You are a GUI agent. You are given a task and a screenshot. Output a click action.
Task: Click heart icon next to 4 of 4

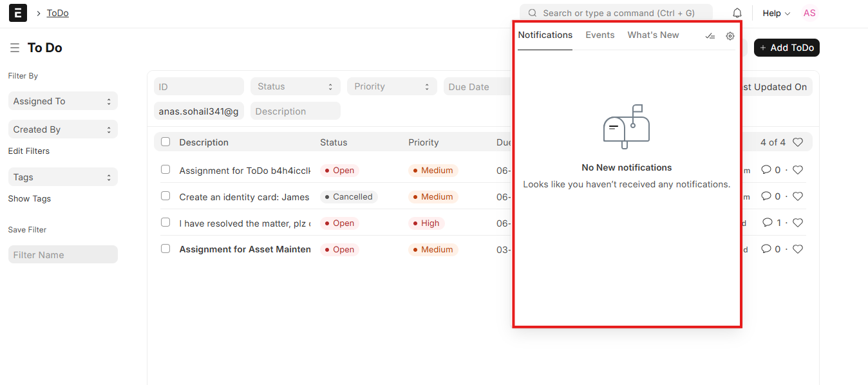tap(798, 142)
